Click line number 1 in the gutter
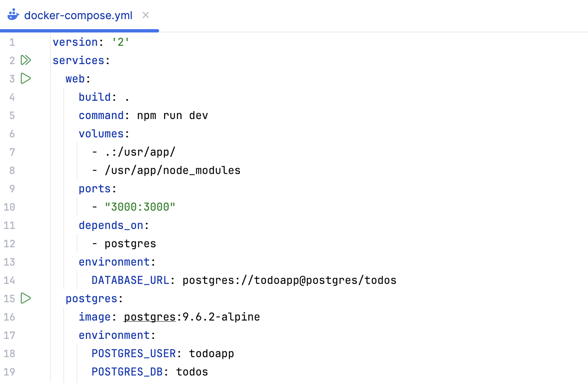Viewport: 588px width, 383px height. tap(12, 42)
